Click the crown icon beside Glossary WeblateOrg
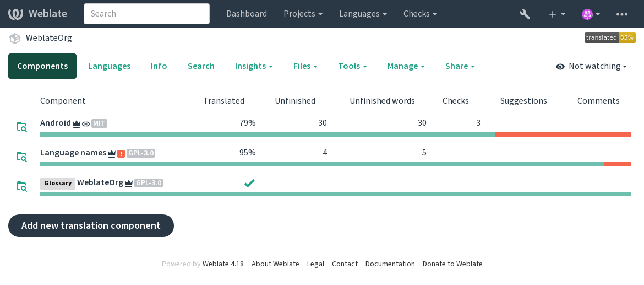 point(129,184)
